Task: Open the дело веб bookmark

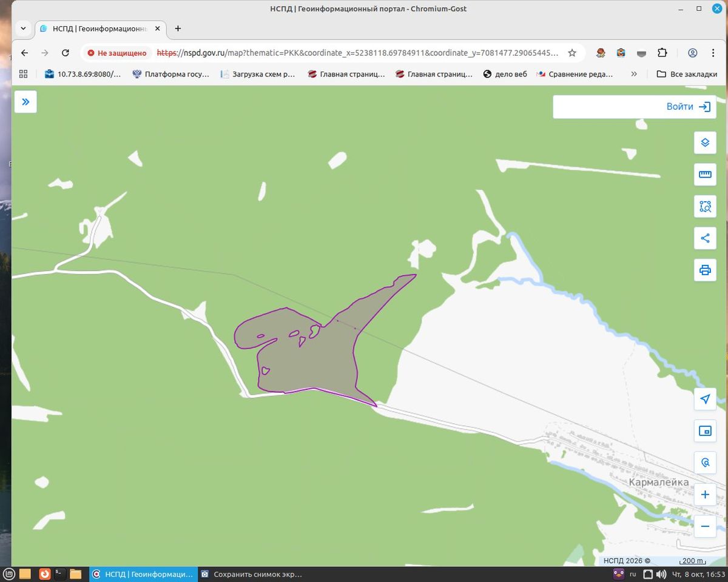Action: click(505, 74)
